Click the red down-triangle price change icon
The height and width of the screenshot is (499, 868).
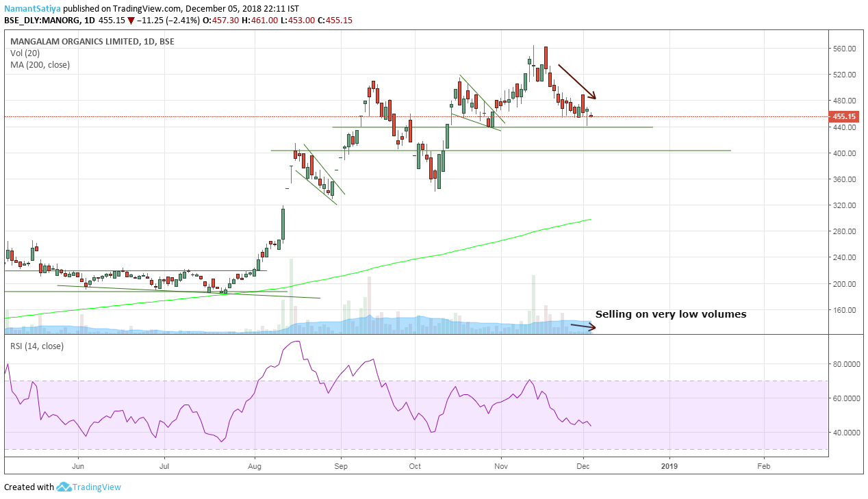click(x=131, y=21)
